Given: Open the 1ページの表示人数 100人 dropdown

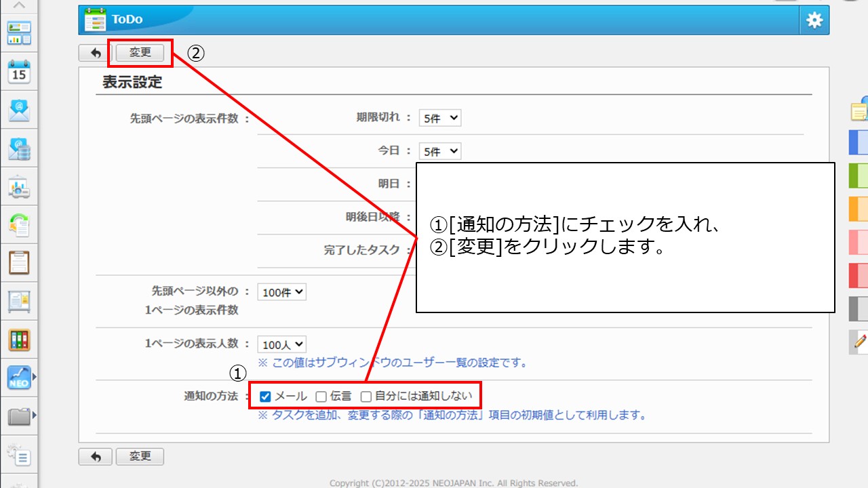Looking at the screenshot, I should click(281, 345).
